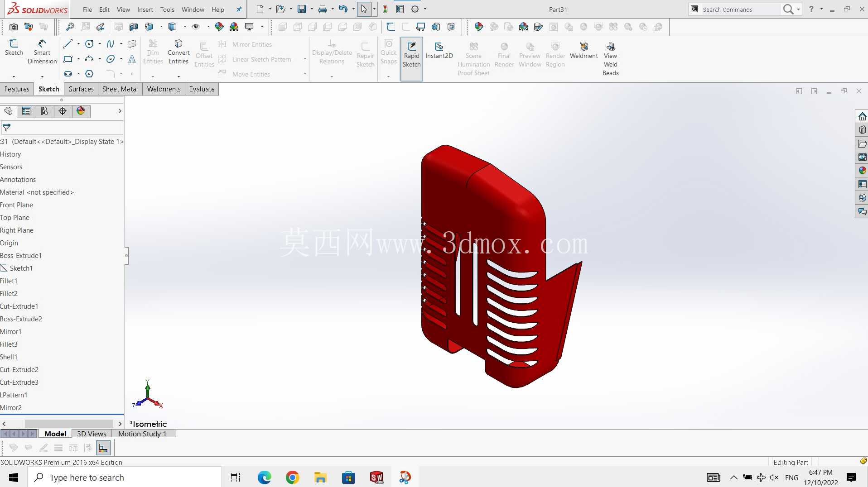Select the Motion Study 1 tab

point(142,434)
